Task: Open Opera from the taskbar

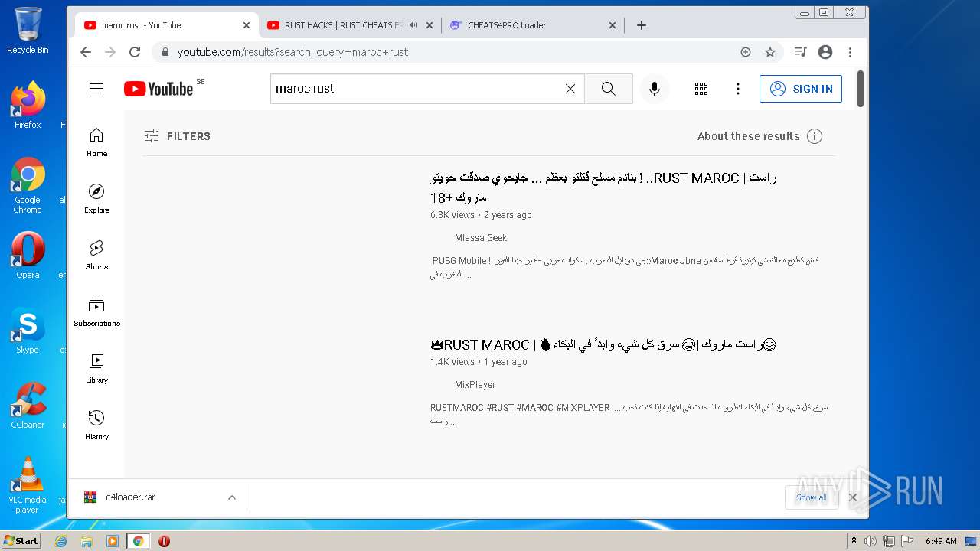Action: (x=164, y=541)
